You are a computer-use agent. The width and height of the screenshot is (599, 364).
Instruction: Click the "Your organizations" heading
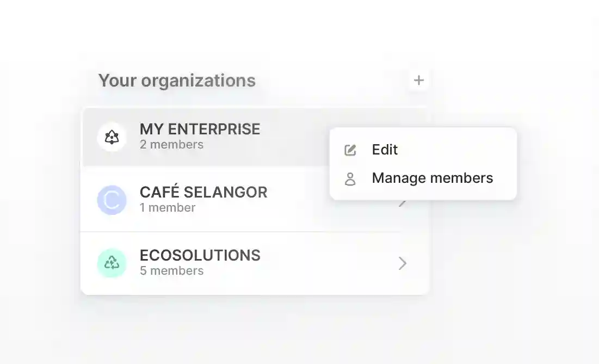pos(177,81)
